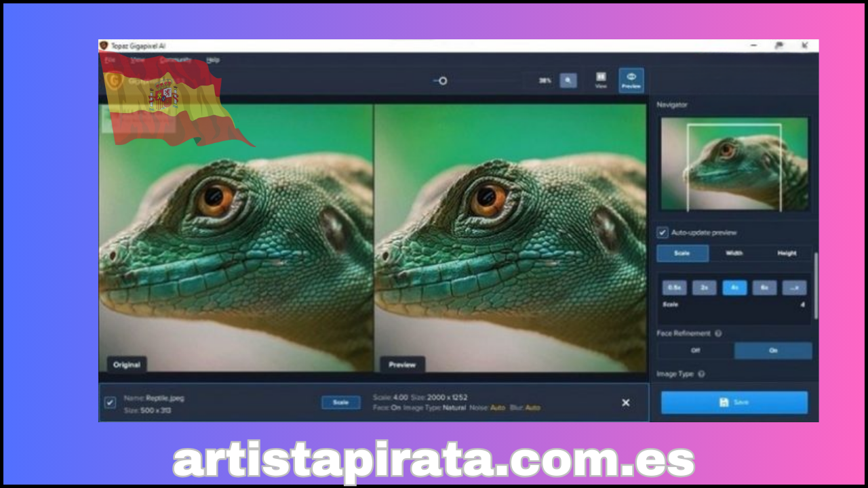The image size is (868, 488).
Task: Switch to the Width tab
Action: click(734, 253)
